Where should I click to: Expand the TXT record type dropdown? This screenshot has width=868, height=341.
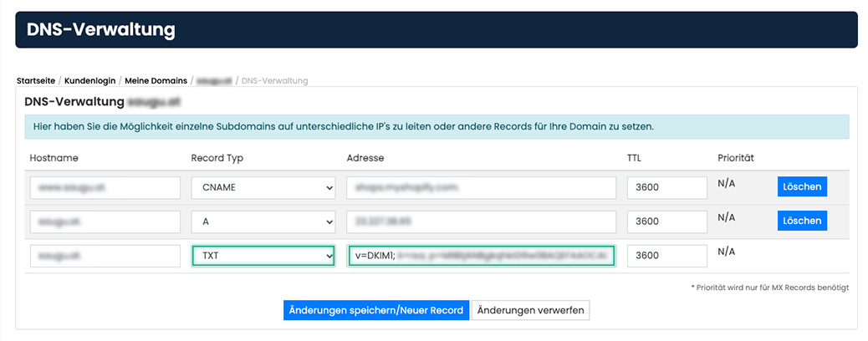click(263, 256)
